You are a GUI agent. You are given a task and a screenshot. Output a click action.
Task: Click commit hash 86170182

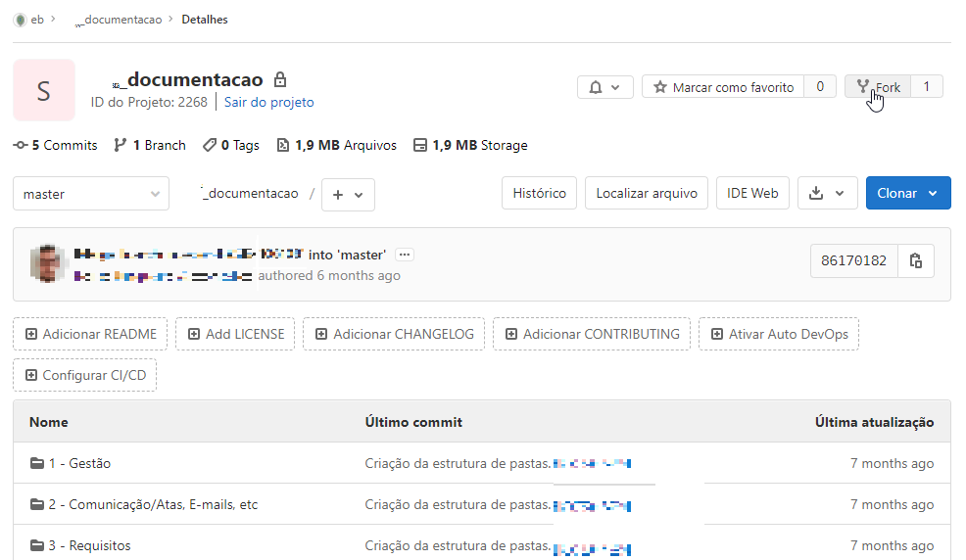(854, 261)
